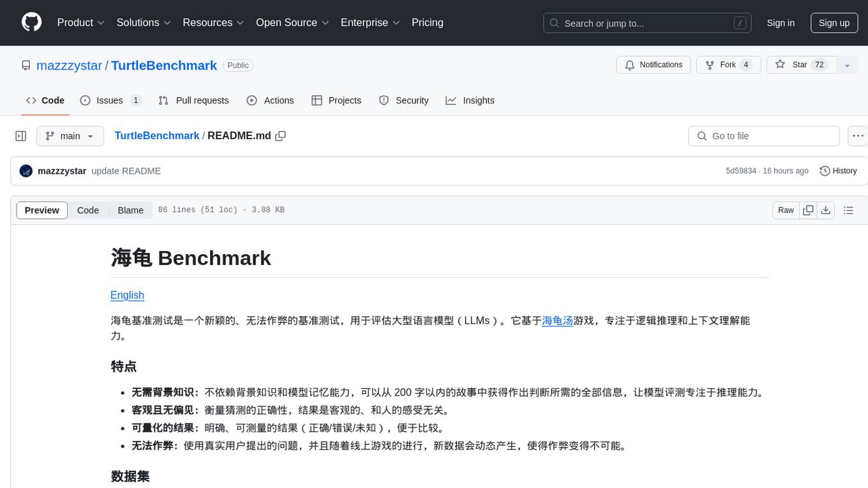The width and height of the screenshot is (868, 488).
Task: Open the main branch dropdown
Action: [70, 136]
